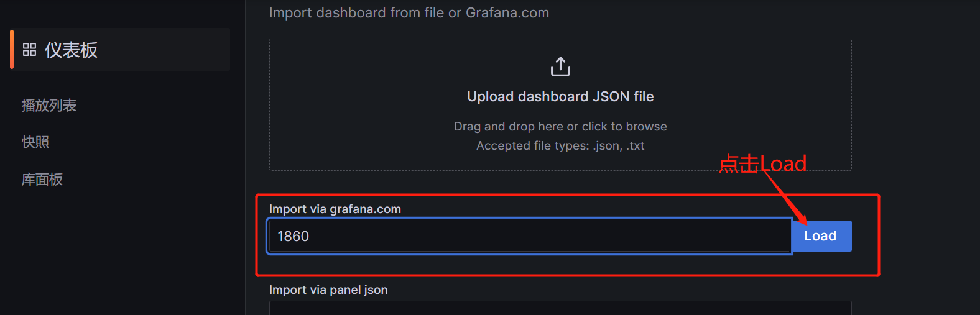980x315 pixels.
Task: Open the 仪表板 sidebar section
Action: point(120,49)
